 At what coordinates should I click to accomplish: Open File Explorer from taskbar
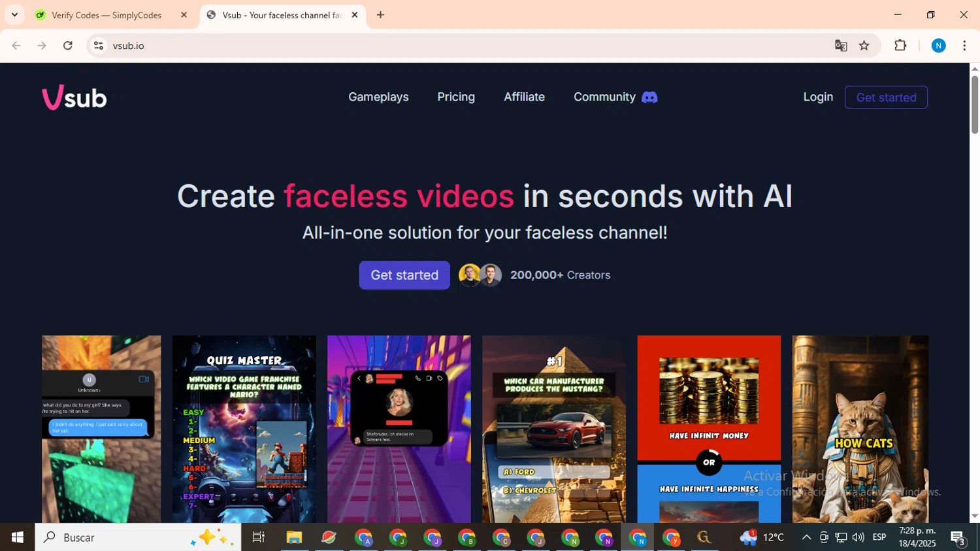point(294,537)
